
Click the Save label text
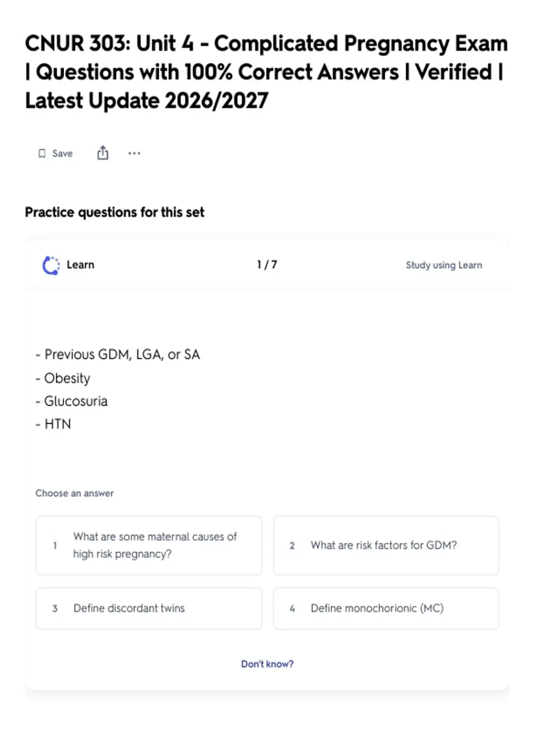tap(62, 153)
